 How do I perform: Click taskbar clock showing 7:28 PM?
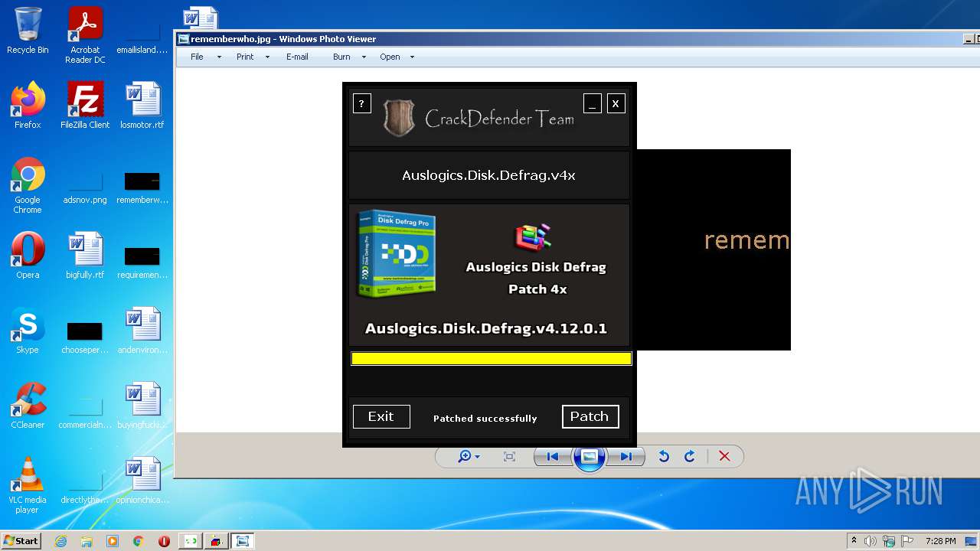click(x=941, y=541)
